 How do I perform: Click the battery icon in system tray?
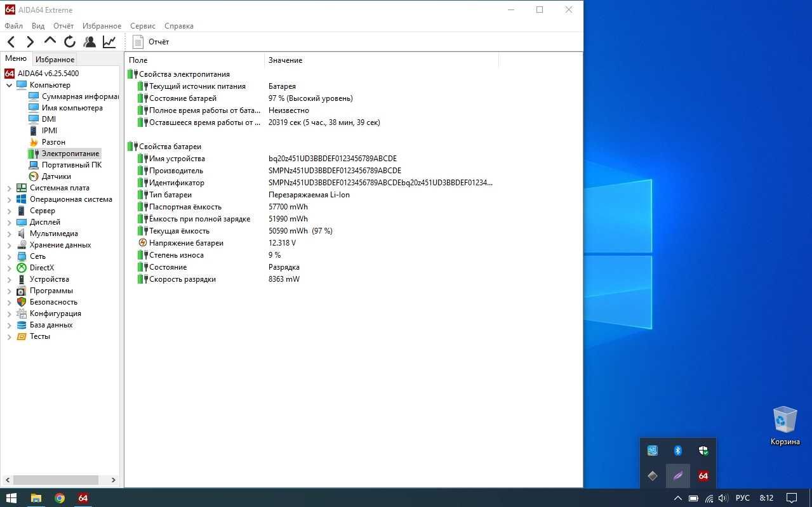click(x=694, y=498)
